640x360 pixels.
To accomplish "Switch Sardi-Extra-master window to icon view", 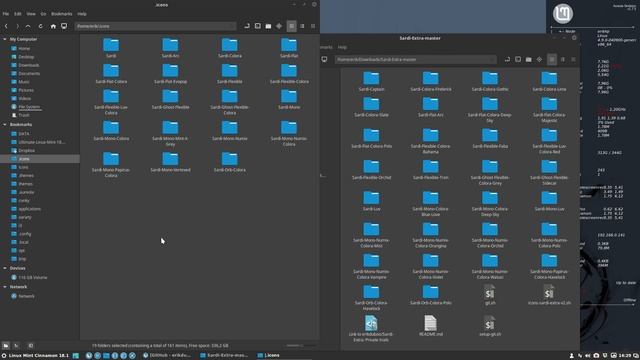I will click(x=552, y=60).
